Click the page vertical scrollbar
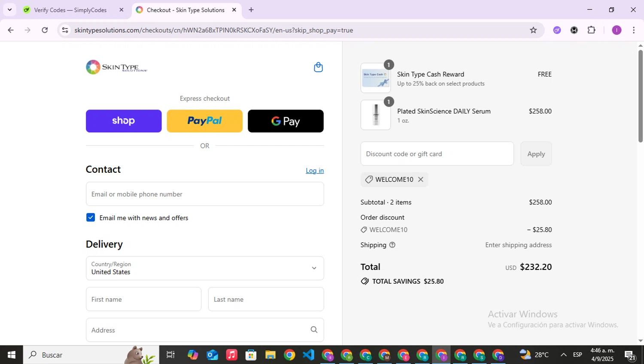Viewport: 644px width, 364px height. point(640,96)
